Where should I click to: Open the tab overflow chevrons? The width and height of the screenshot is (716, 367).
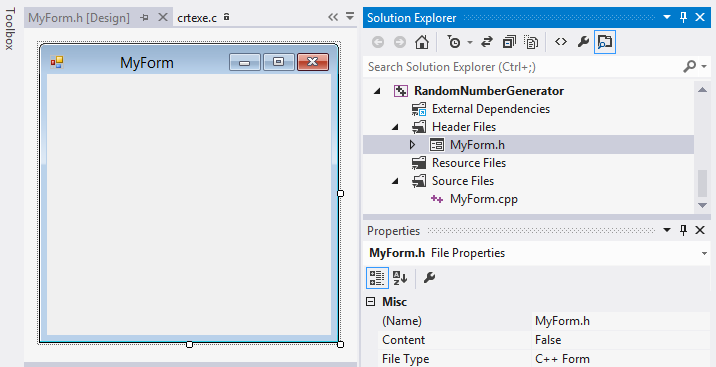click(x=333, y=17)
